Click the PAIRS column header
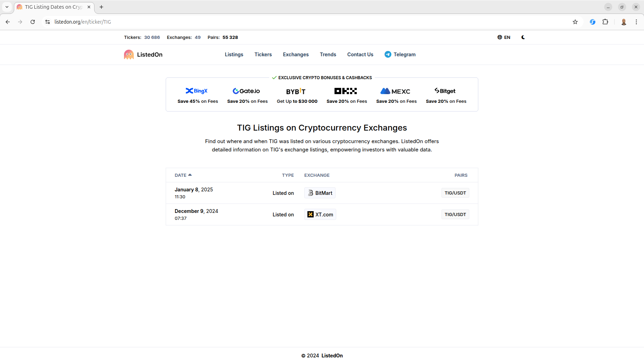This screenshot has height=364, width=644. point(461,175)
